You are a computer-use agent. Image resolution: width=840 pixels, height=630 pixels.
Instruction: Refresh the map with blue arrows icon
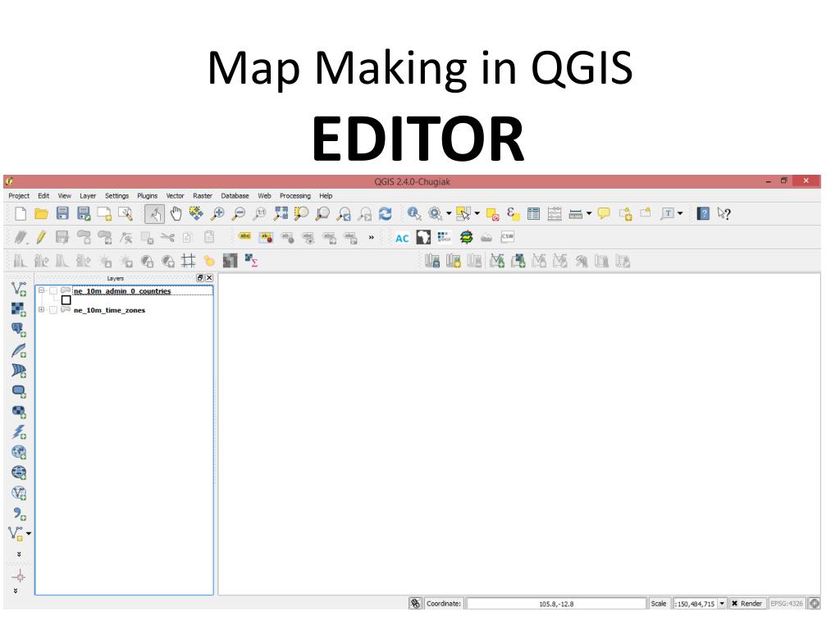pos(386,214)
